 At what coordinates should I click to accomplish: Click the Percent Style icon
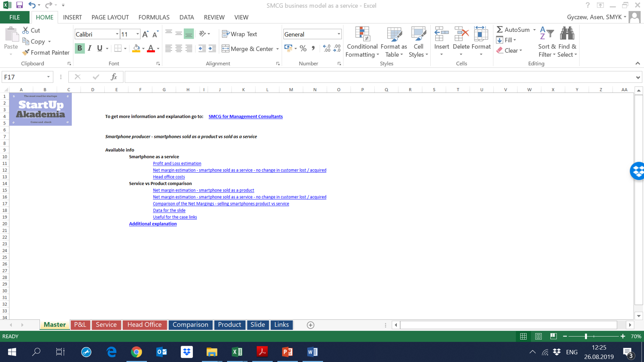(x=303, y=49)
